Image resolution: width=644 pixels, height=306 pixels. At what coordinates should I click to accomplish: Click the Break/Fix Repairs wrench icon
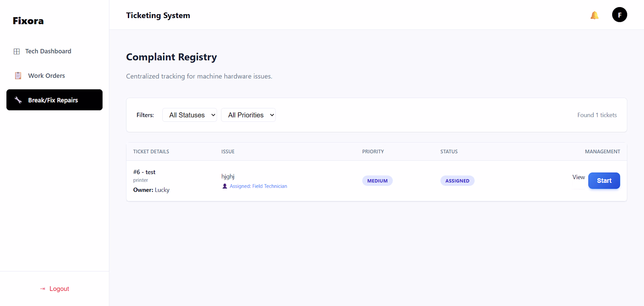point(18,100)
